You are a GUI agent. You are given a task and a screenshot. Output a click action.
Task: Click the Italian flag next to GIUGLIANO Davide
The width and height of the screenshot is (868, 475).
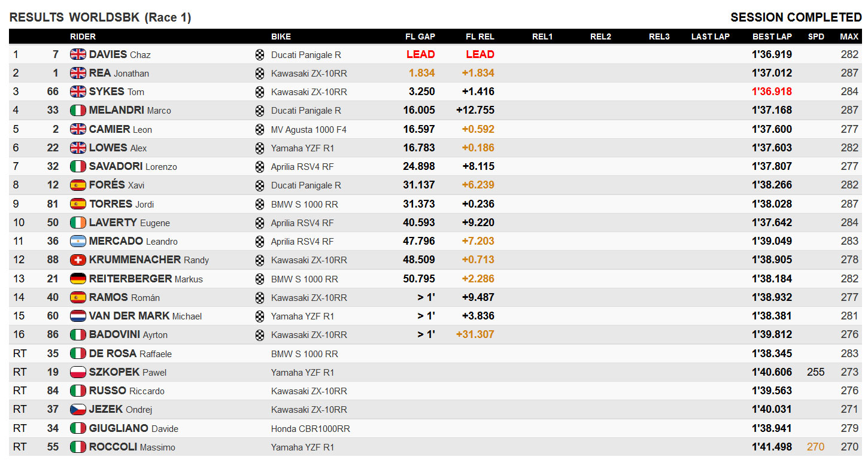click(x=78, y=428)
